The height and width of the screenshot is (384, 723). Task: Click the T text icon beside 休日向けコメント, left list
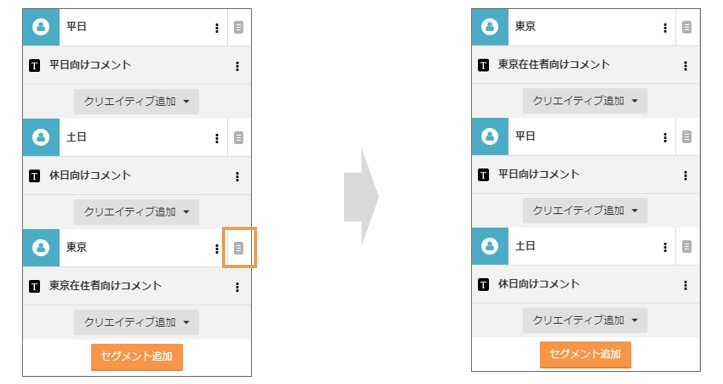35,176
